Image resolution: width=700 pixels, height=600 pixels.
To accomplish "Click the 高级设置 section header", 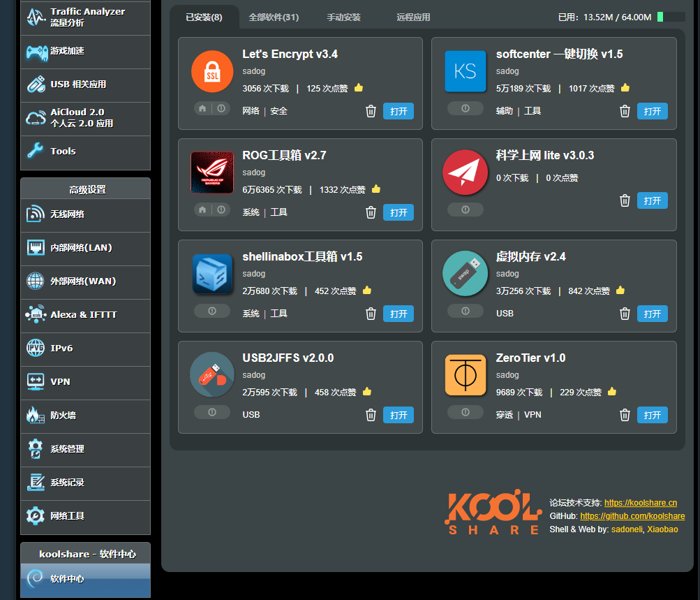I will [x=85, y=189].
